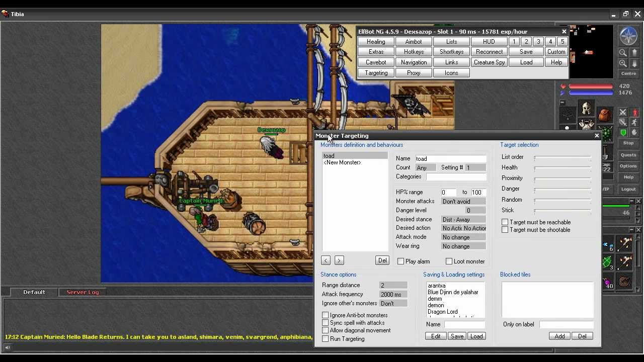Click the minimap floor-down arrow
Image resolution: width=644 pixels, height=362 pixels.
coord(633,63)
